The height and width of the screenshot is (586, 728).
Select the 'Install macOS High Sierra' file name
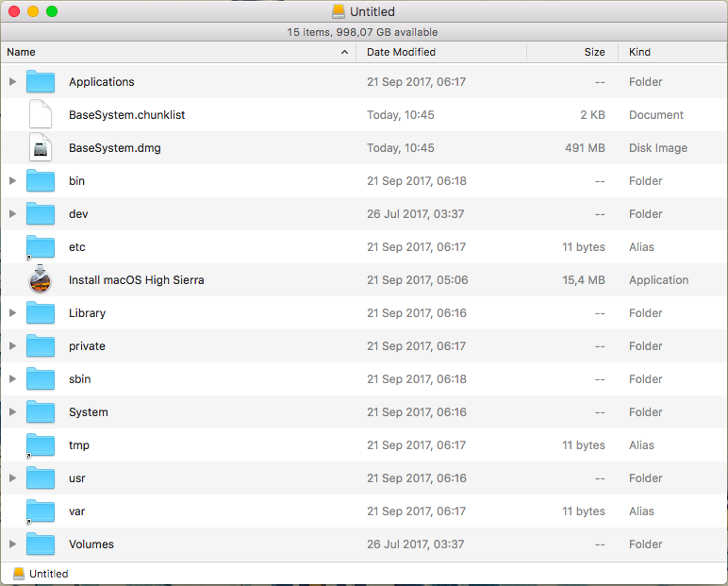pos(137,280)
